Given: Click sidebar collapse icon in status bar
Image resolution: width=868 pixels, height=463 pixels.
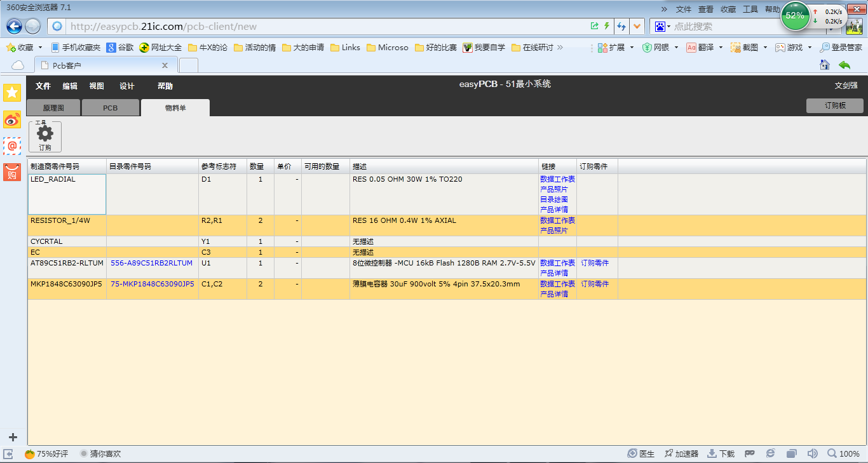Looking at the screenshot, I should coord(8,453).
